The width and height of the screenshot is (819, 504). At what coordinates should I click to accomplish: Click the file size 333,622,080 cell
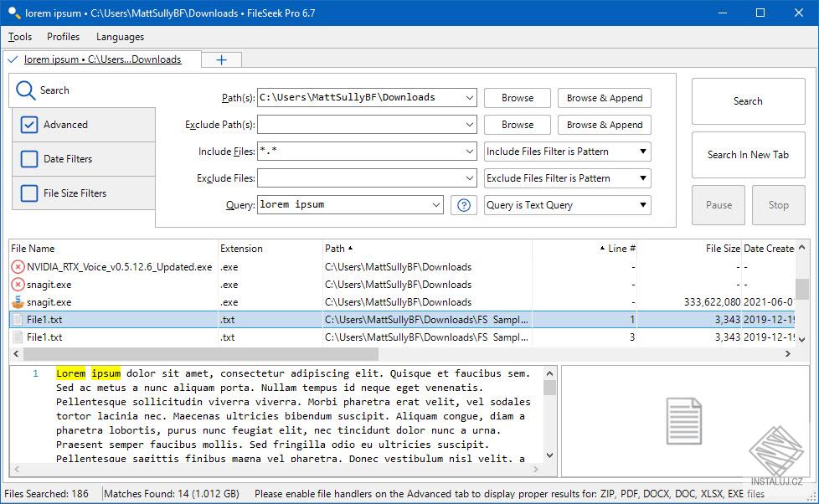pyautogui.click(x=712, y=302)
